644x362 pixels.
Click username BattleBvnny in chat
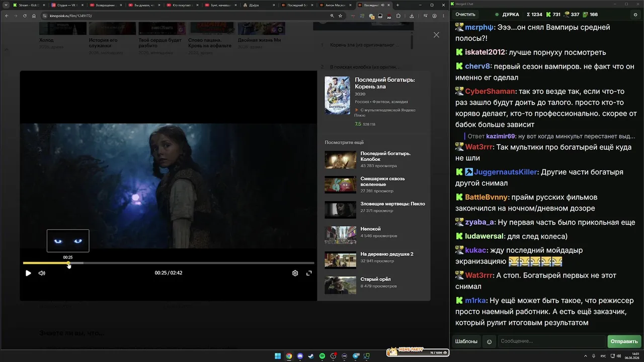[487, 197]
